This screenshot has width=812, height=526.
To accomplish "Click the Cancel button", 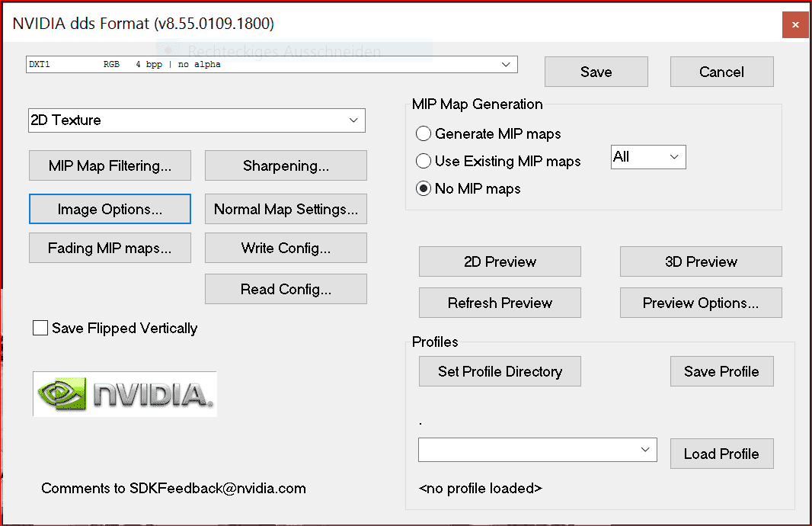I will pyautogui.click(x=722, y=72).
